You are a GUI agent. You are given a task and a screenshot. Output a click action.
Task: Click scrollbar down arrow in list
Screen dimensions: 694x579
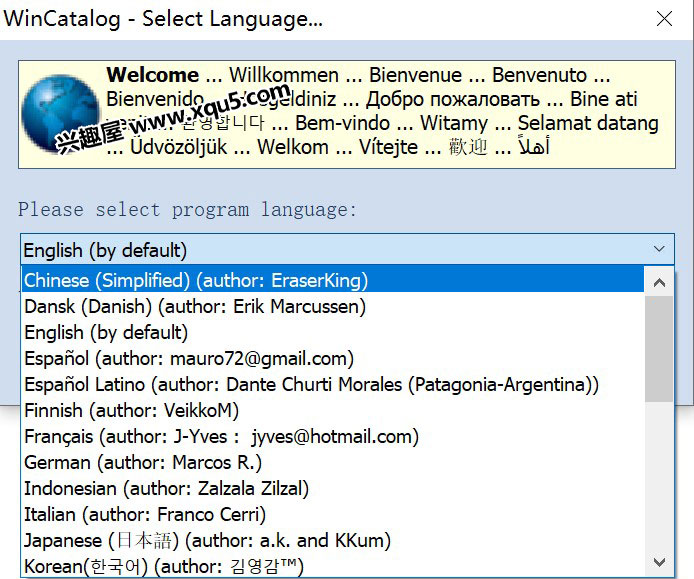[x=659, y=562]
